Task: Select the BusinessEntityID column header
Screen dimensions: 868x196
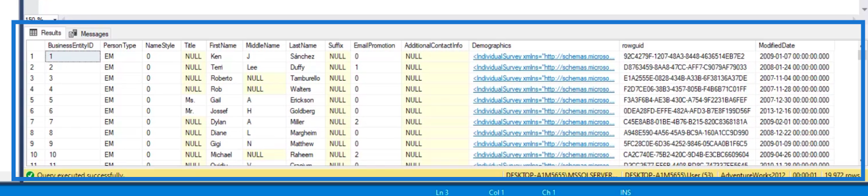Action: click(71, 45)
